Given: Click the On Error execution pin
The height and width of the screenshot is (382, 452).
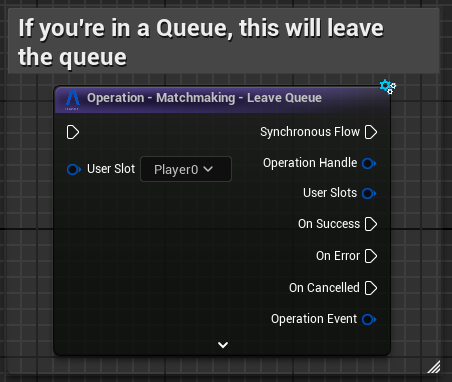Looking at the screenshot, I should pyautogui.click(x=371, y=256).
